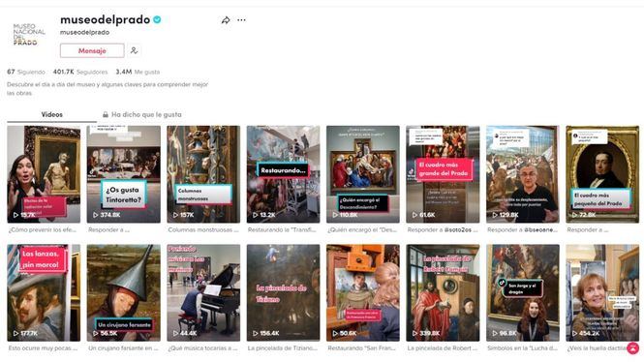Click caption Columnas monstruosas ...
Screen dimensions: 644x362
203,229
